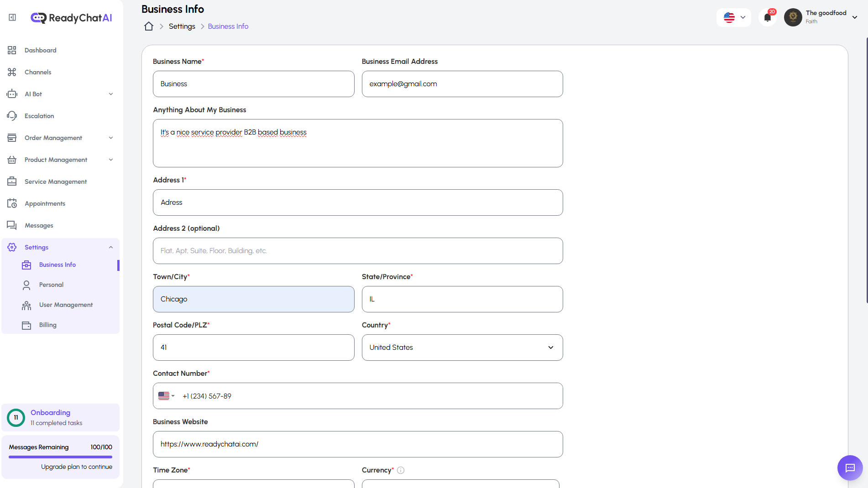The width and height of the screenshot is (868, 488).
Task: Open the language flag selector
Action: (733, 17)
